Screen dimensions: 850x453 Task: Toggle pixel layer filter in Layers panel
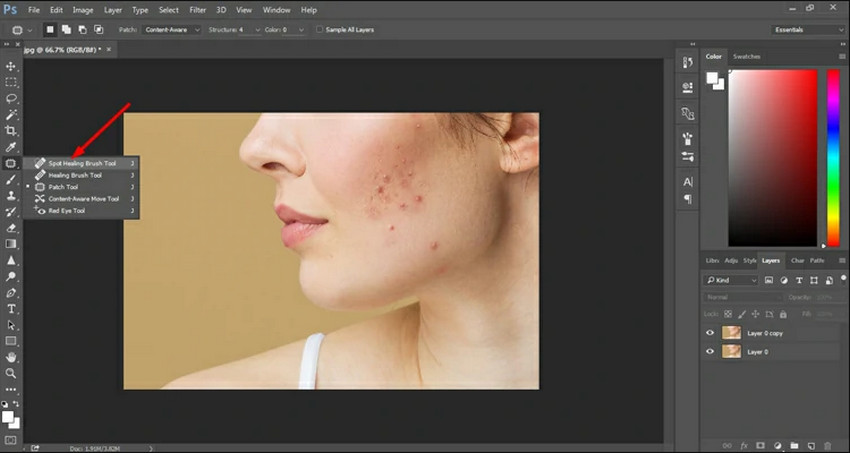769,280
